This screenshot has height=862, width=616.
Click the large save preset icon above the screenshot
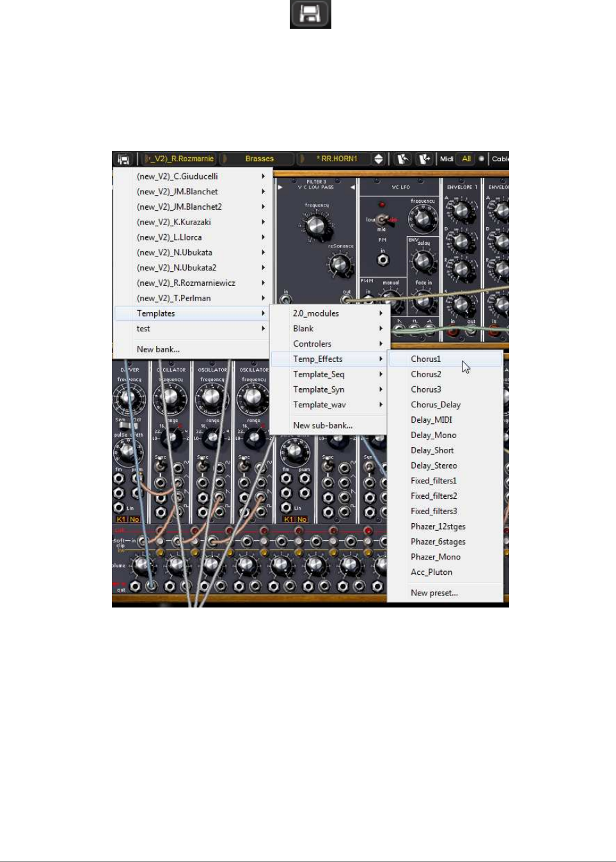[310, 13]
